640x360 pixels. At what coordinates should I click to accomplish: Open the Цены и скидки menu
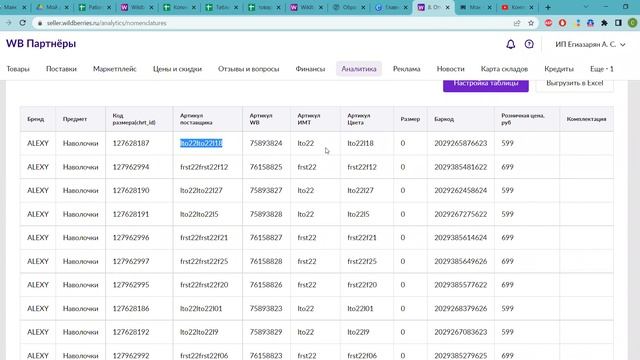point(177,69)
